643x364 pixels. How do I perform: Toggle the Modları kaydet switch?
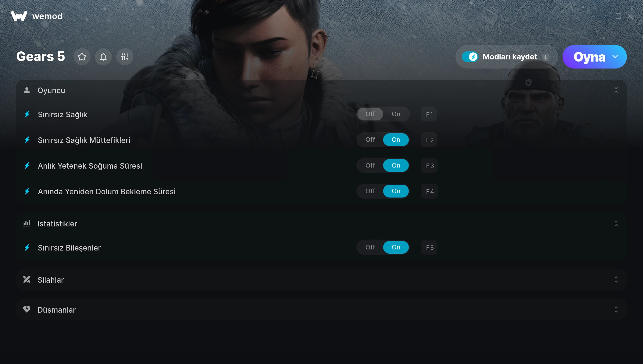pos(470,57)
